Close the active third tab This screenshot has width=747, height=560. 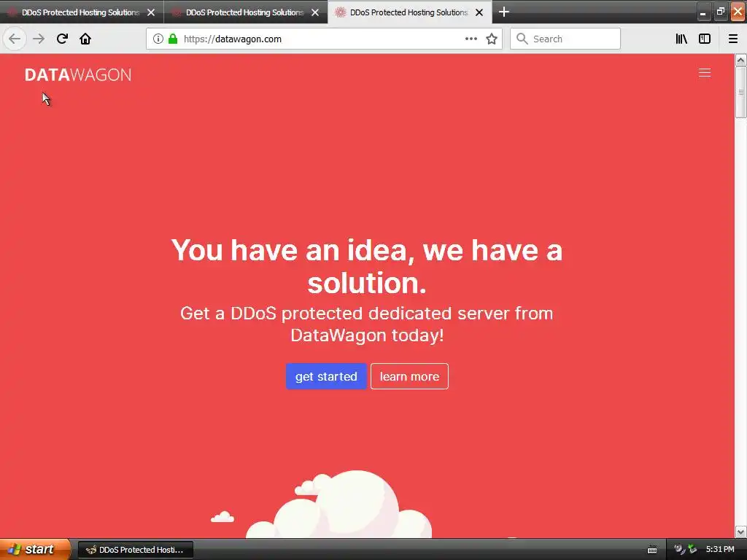click(x=480, y=12)
